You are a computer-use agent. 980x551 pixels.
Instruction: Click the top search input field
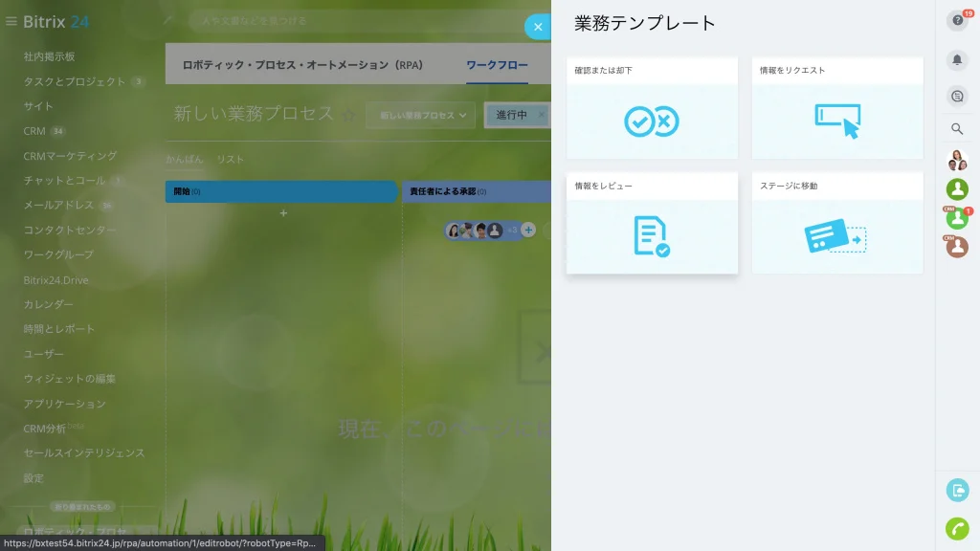[x=360, y=21]
